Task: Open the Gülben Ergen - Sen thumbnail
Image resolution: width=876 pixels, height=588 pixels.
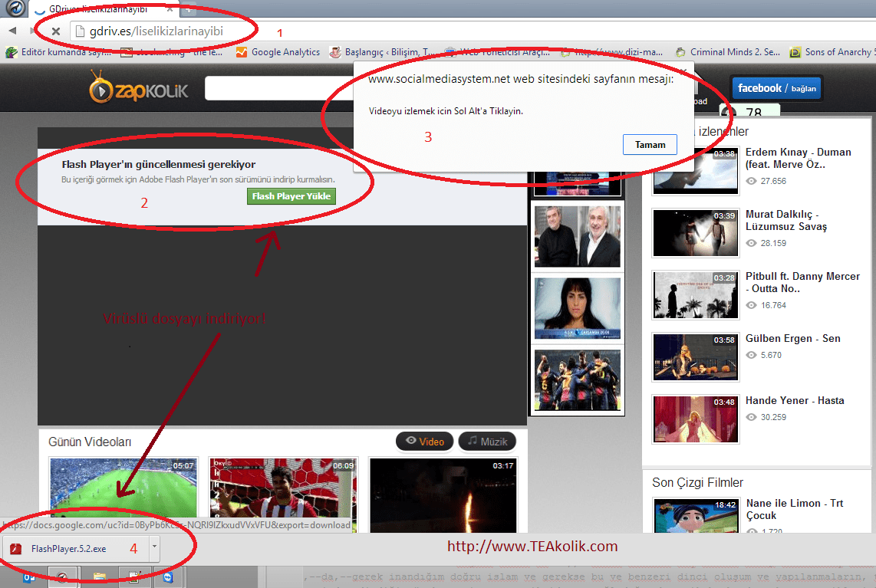Action: pos(696,357)
